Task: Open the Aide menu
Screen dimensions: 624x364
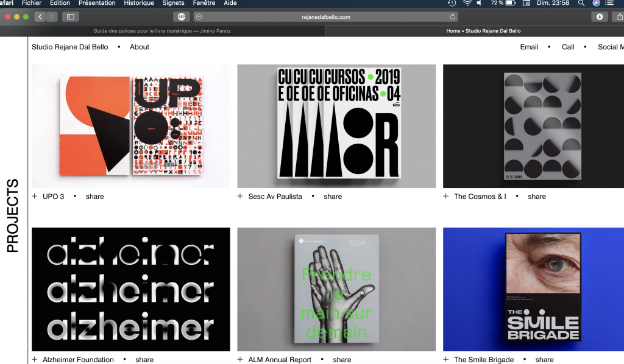Action: pyautogui.click(x=230, y=3)
